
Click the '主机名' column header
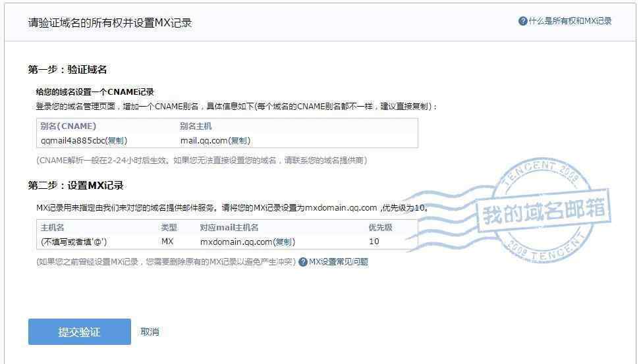coord(52,228)
